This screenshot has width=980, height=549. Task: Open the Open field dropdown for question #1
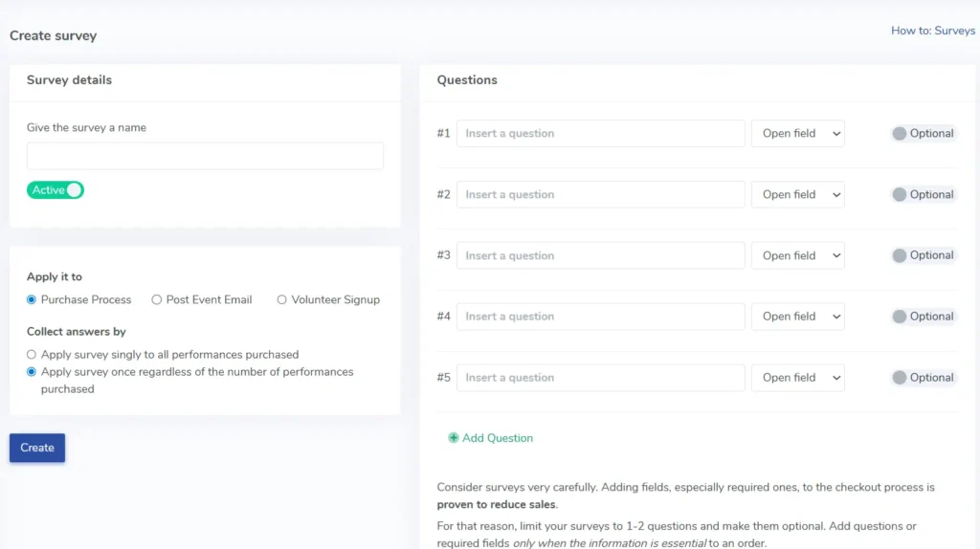tap(797, 134)
